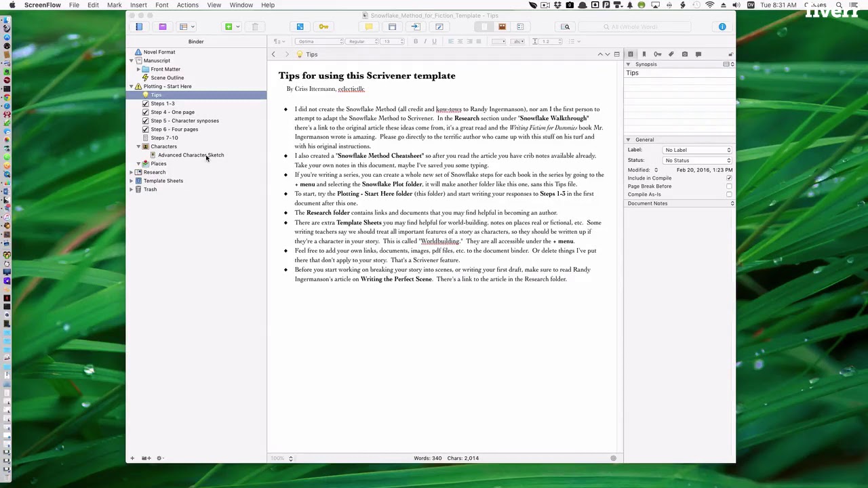Viewport: 868px width, 488px height.
Task: Expand the Research folder triangle
Action: click(132, 172)
